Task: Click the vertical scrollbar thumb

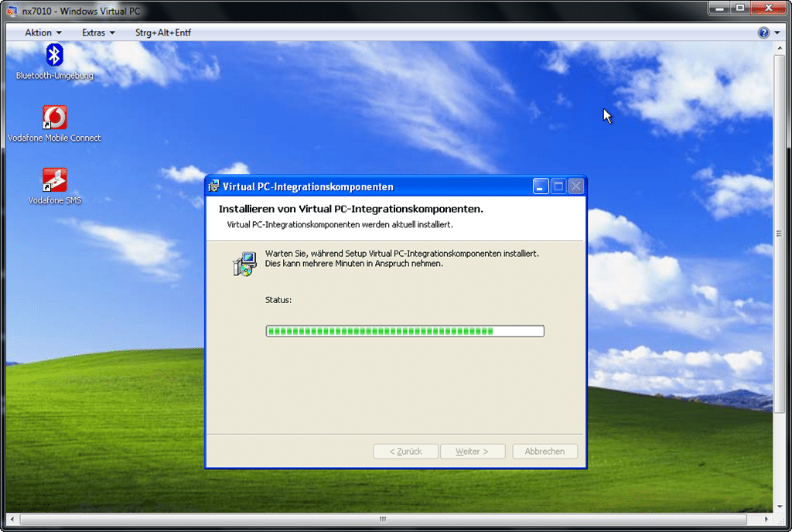Action: pyautogui.click(x=780, y=234)
